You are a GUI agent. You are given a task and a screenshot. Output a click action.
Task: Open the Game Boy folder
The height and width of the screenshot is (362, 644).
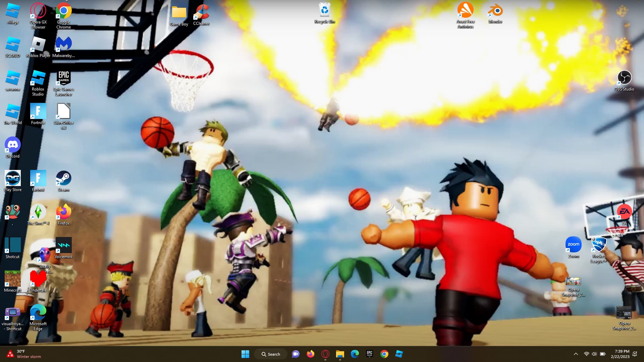point(179,16)
